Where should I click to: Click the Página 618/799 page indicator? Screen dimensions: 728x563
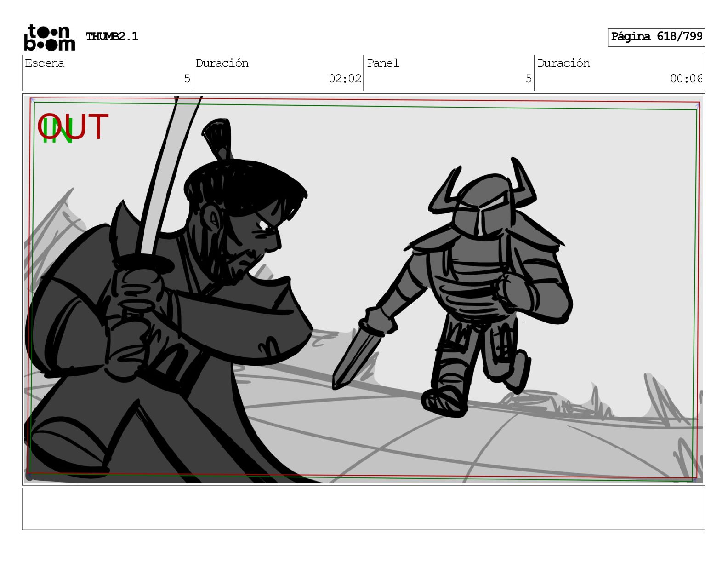656,37
